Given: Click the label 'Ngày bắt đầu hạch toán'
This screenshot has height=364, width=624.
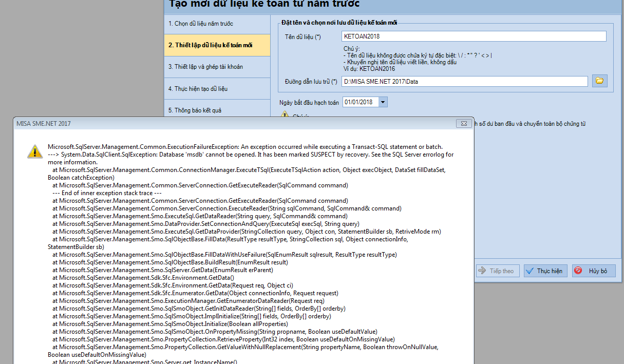Looking at the screenshot, I should point(309,102).
